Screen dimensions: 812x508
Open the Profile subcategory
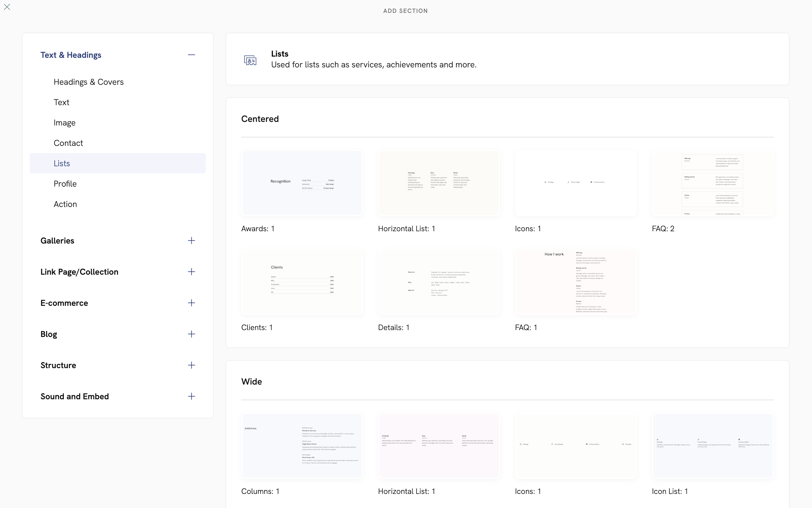65,184
